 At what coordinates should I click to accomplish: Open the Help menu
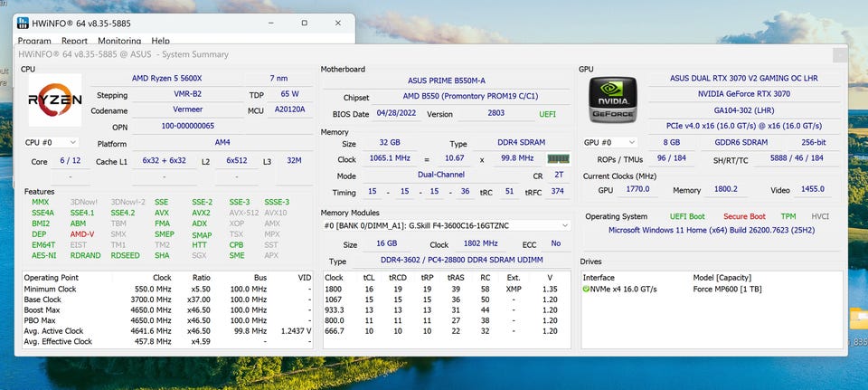[160, 41]
